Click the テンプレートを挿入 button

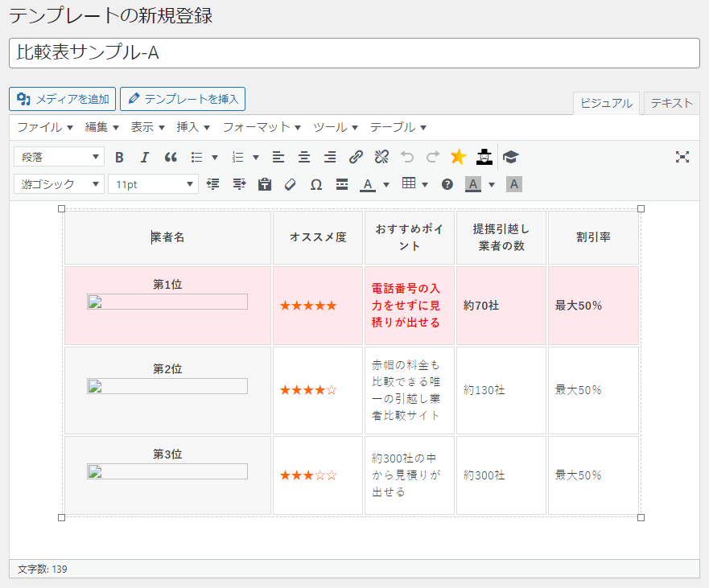(183, 99)
